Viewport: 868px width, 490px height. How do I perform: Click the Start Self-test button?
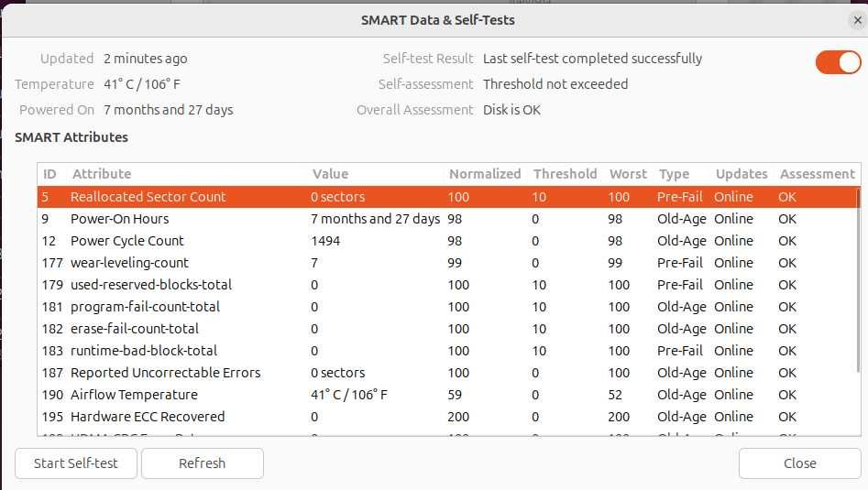click(76, 463)
